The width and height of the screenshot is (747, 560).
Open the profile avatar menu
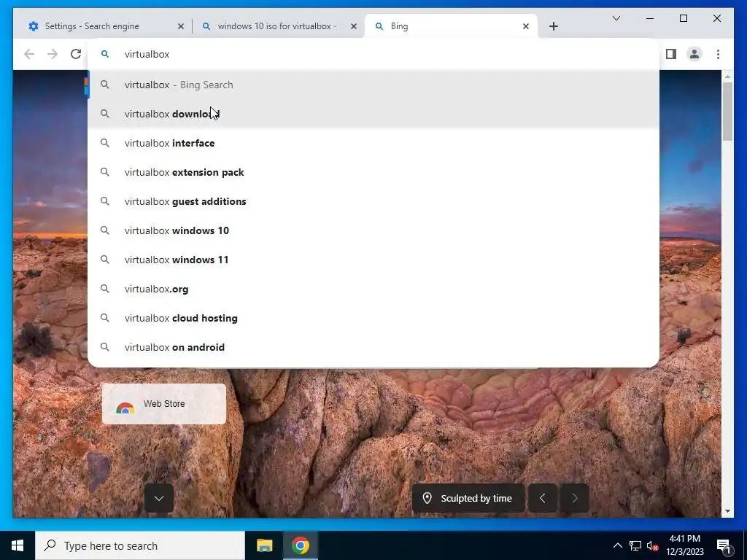694,54
